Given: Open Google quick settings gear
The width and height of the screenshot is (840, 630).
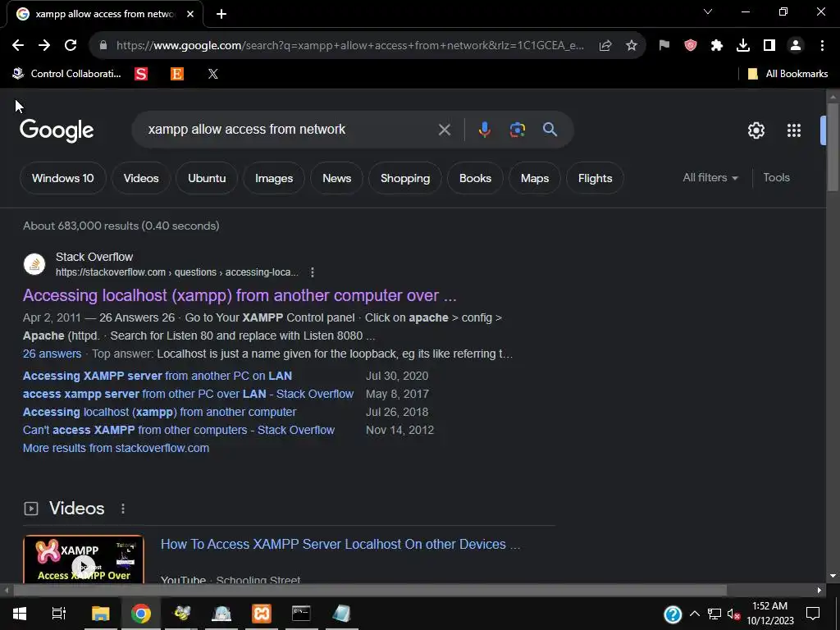Looking at the screenshot, I should pyautogui.click(x=756, y=130).
